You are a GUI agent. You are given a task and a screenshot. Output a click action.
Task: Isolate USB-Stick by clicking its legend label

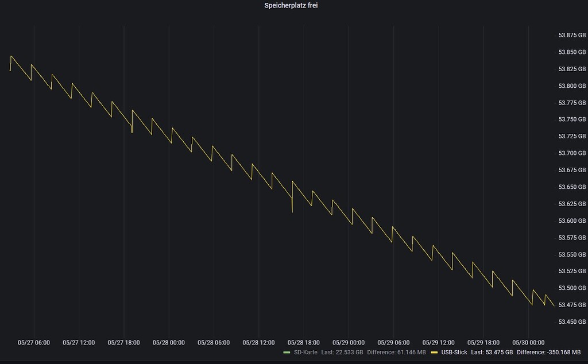click(455, 353)
